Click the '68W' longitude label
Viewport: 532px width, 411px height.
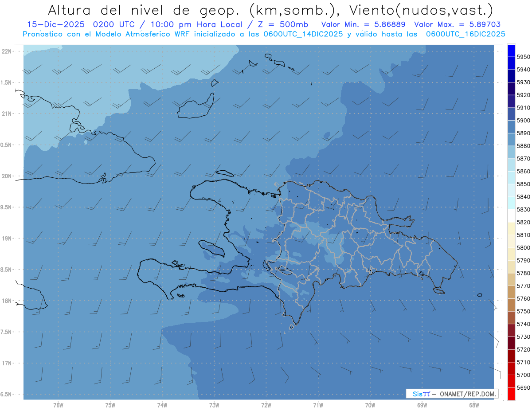[x=474, y=405]
